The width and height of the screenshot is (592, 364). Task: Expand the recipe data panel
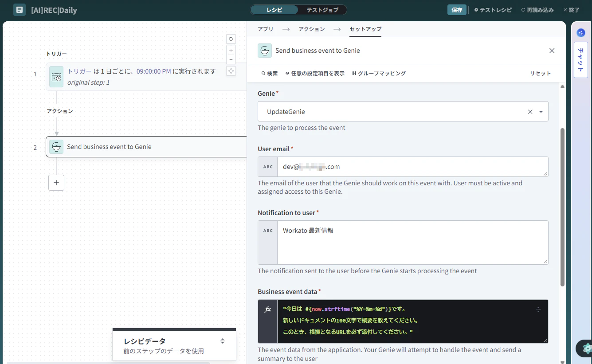(223, 341)
